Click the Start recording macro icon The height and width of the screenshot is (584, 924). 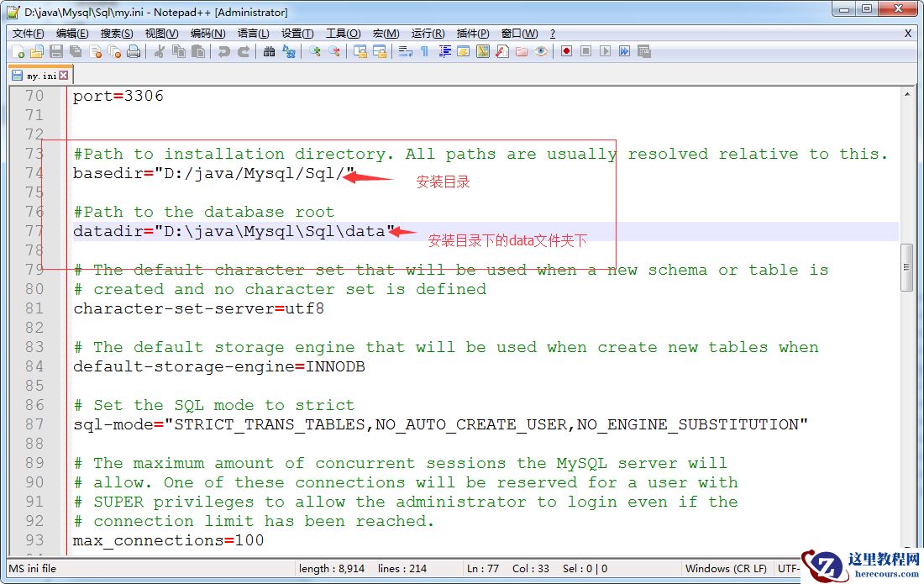click(x=567, y=52)
